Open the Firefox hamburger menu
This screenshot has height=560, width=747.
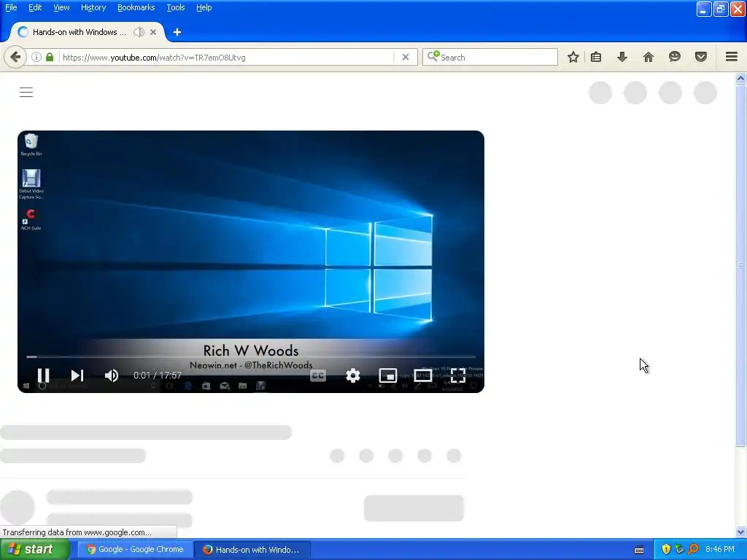732,57
